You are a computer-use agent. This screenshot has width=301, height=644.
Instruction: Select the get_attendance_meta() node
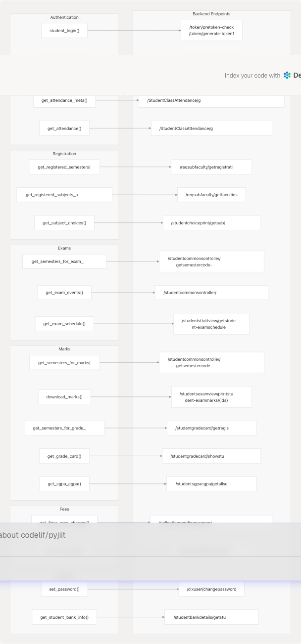pos(64,100)
